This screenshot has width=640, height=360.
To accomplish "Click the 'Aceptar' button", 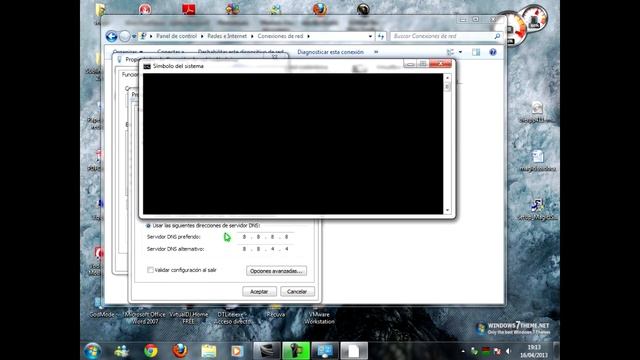I will (x=259, y=291).
